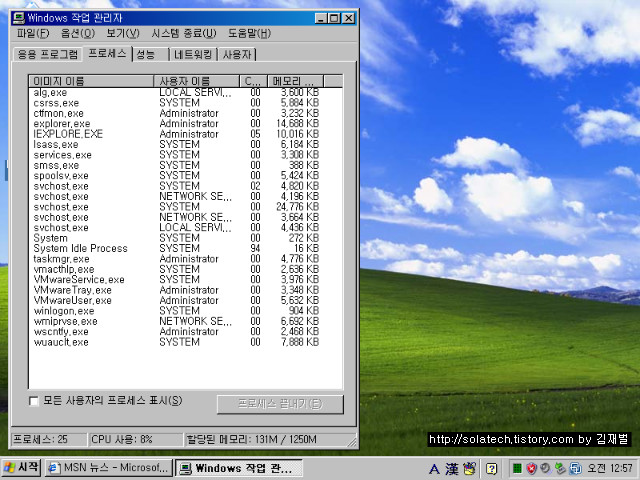Switch to the 사용자 tab
640x480 pixels.
click(x=237, y=54)
